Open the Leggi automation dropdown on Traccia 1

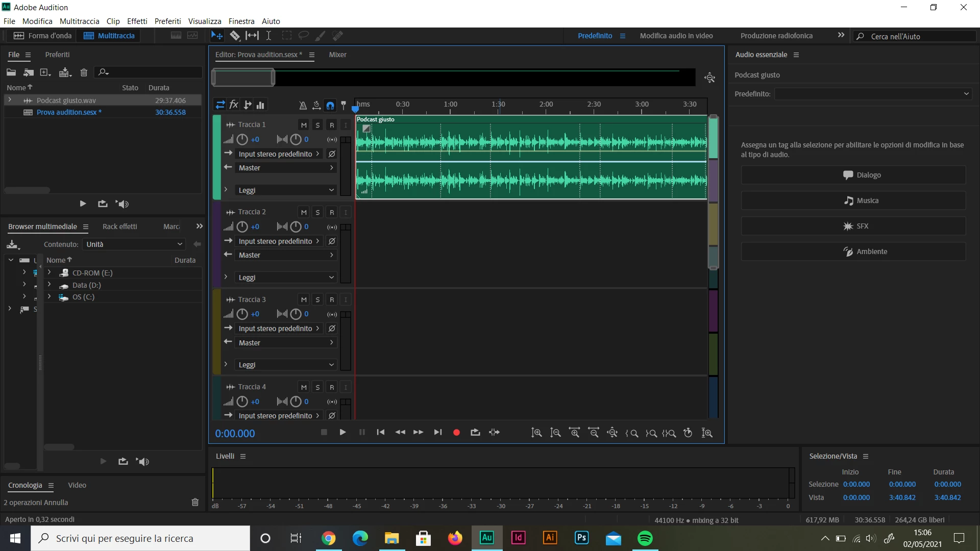coord(286,190)
